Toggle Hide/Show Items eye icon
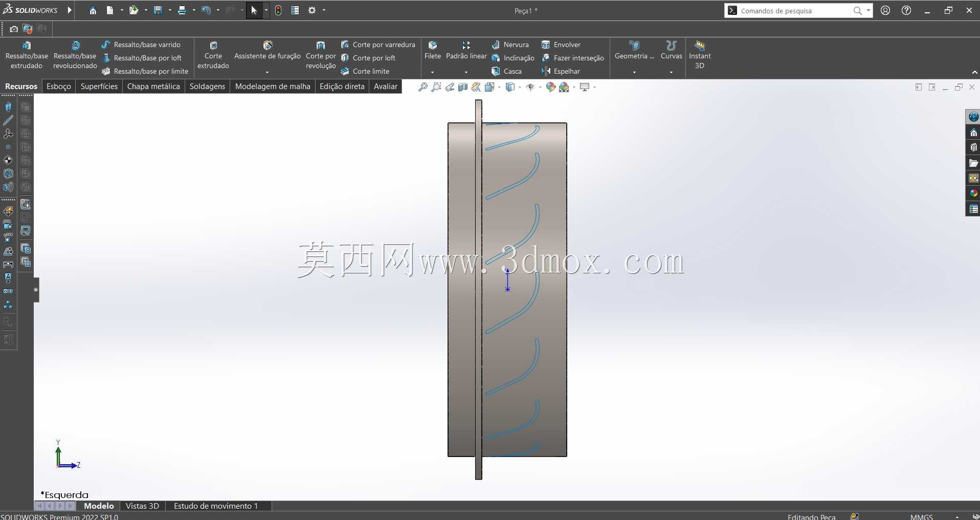The width and height of the screenshot is (980, 520). point(530,87)
